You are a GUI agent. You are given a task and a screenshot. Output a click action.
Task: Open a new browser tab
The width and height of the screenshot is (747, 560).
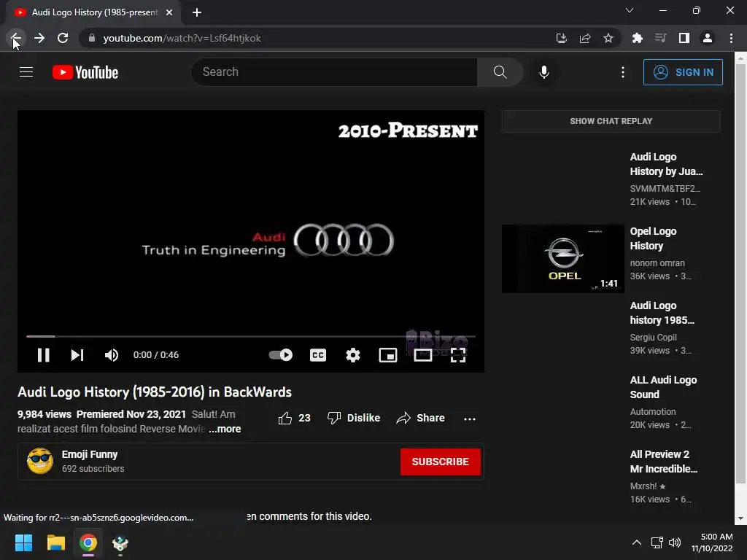(197, 12)
